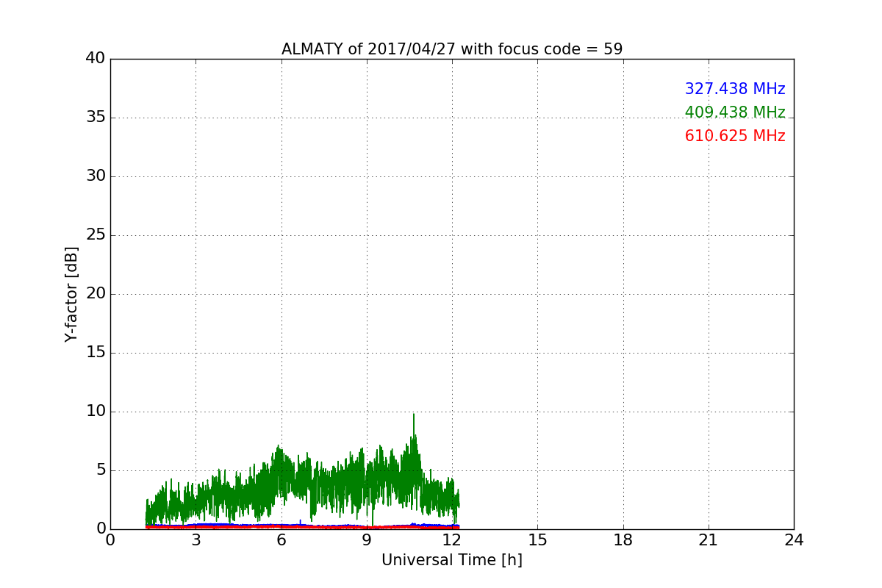Click the x-axis tick value 12
Image resolution: width=882 pixels, height=588 pixels.
[x=452, y=540]
